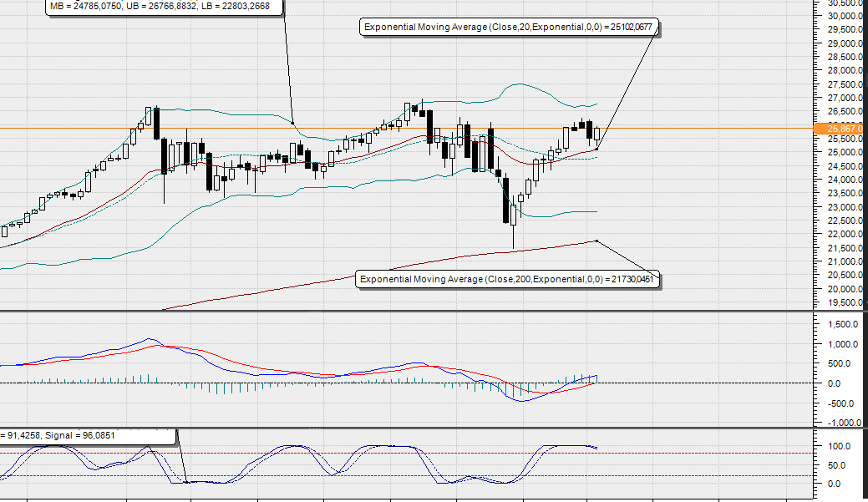This screenshot has height=502, width=868.
Task: Click the orange 25,867 current price tag
Action: pos(838,129)
